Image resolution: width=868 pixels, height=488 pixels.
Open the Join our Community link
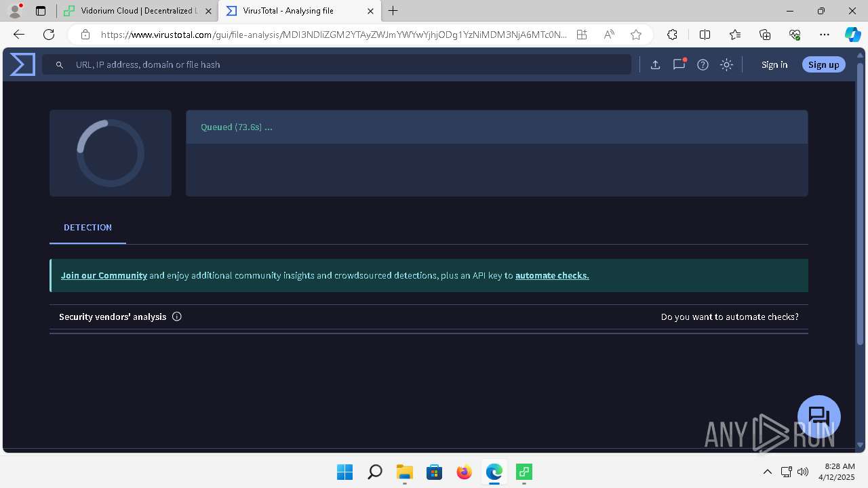coord(104,275)
